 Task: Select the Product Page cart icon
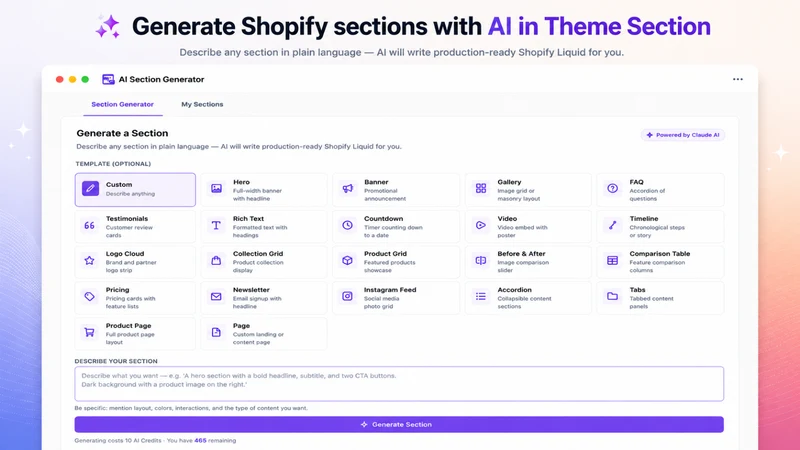pyautogui.click(x=89, y=332)
